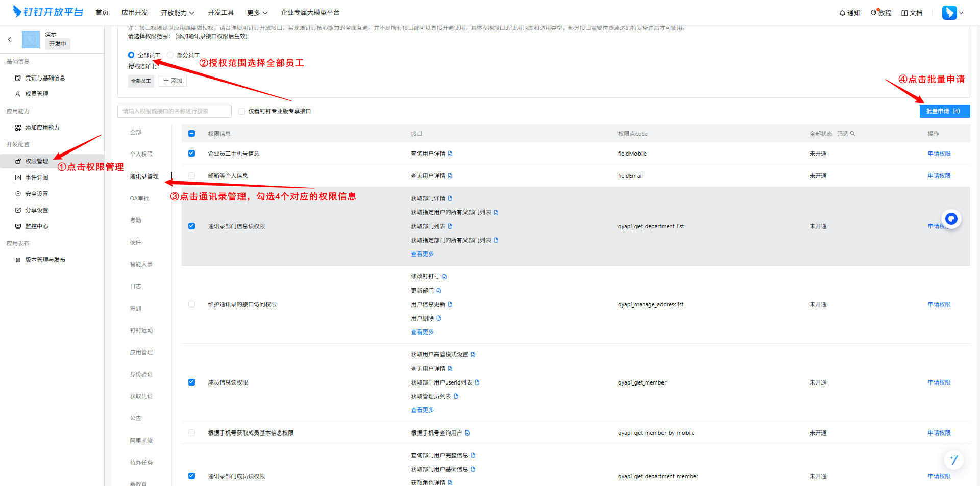Screen dimensions: 980x486
Task: Click the DingTalk open platform logo
Action: coord(48,12)
